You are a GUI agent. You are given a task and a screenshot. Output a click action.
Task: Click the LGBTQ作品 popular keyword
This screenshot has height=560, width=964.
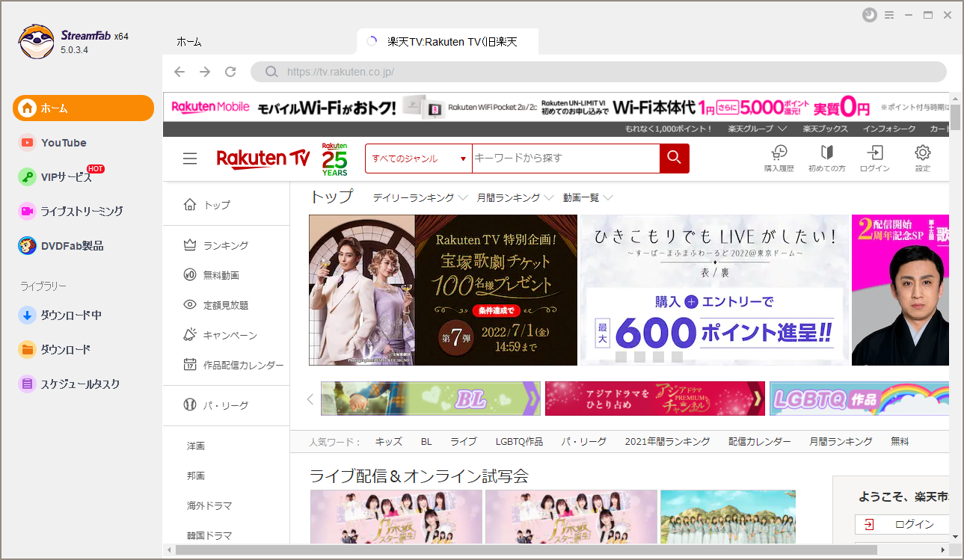[519, 442]
